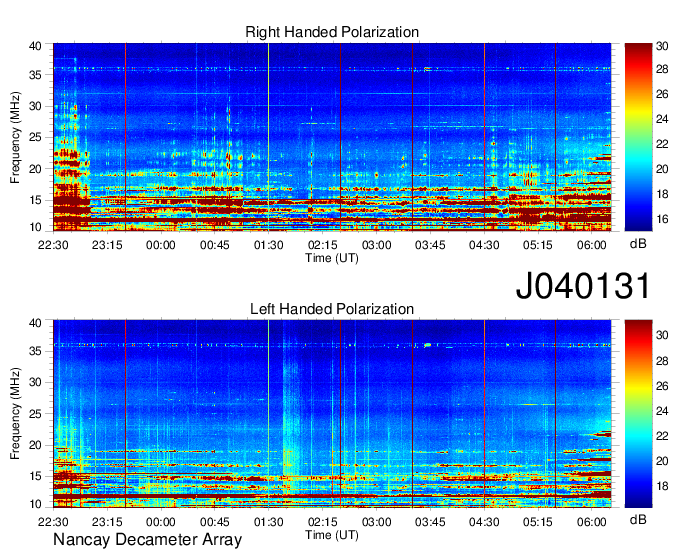Click the right-handed polarization color bar
Image resolution: width=680 pixels, height=552 pixels.
pos(638,137)
